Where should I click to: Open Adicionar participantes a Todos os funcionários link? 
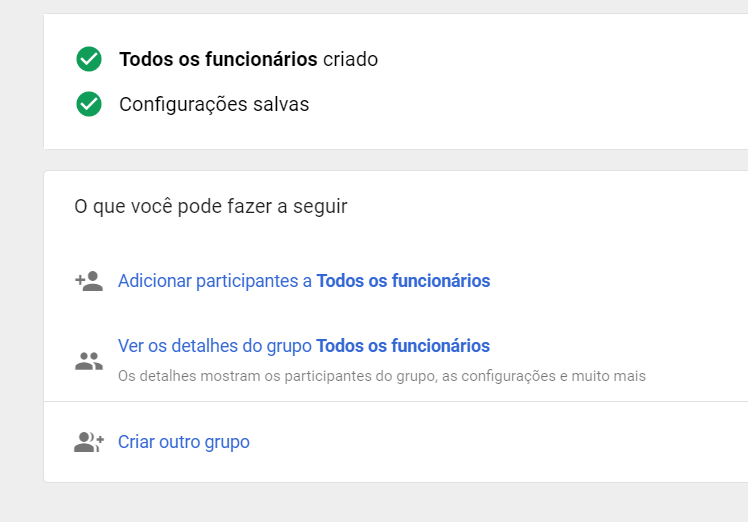pyautogui.click(x=304, y=281)
